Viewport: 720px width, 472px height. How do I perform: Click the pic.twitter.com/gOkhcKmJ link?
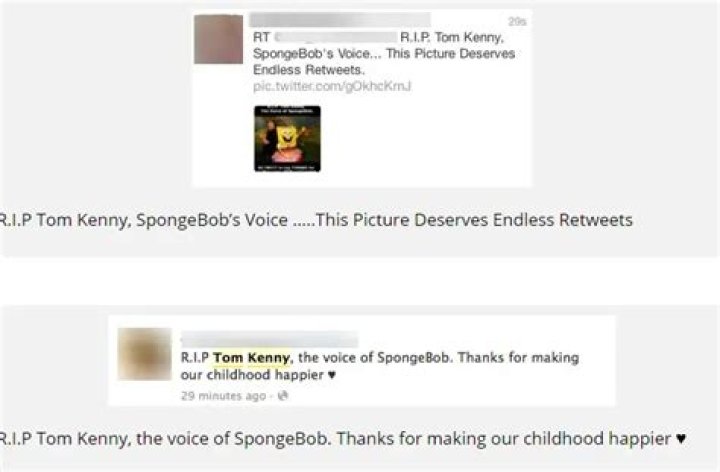(332, 86)
